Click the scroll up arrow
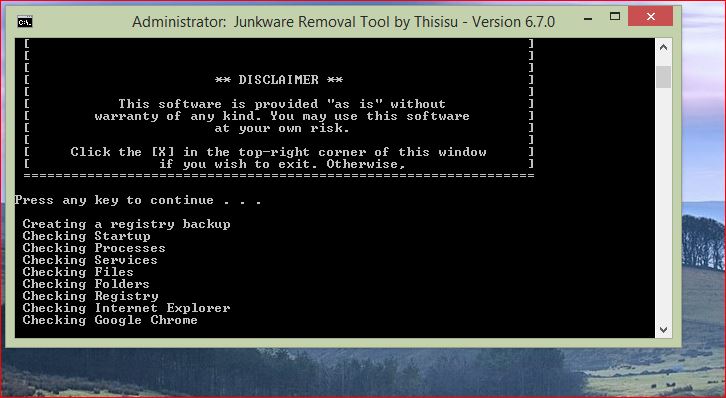Image resolution: width=726 pixels, height=398 pixels. 663,48
